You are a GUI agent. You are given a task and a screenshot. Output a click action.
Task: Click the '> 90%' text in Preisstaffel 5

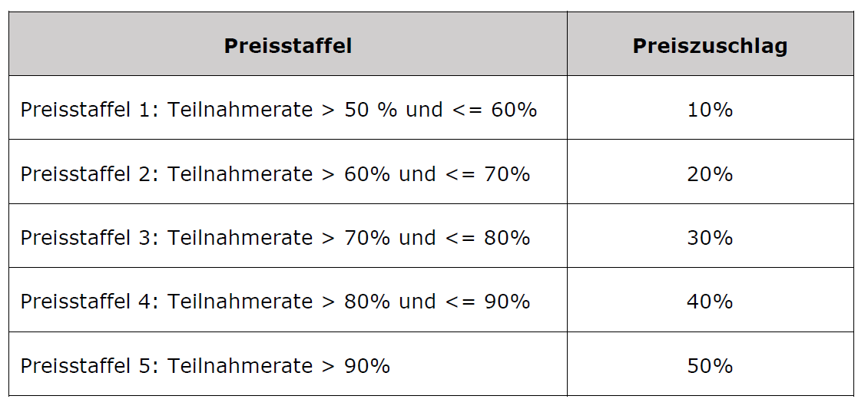[356, 366]
